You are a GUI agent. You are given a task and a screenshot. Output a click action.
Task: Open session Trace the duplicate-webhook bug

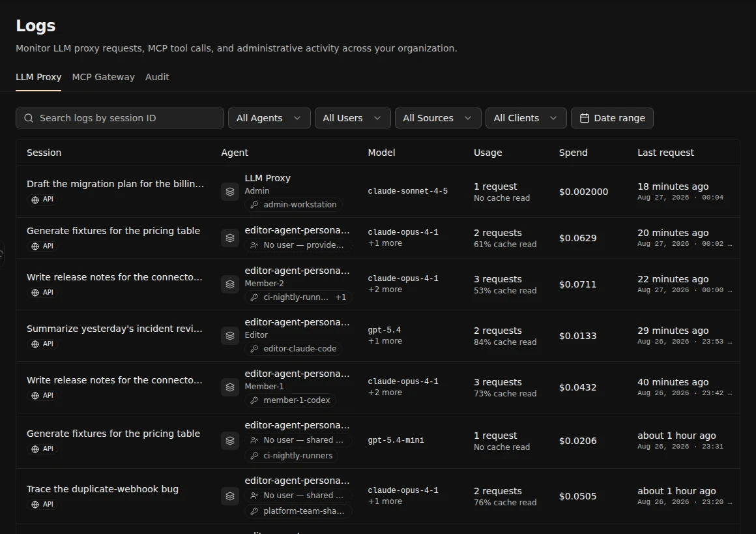102,489
